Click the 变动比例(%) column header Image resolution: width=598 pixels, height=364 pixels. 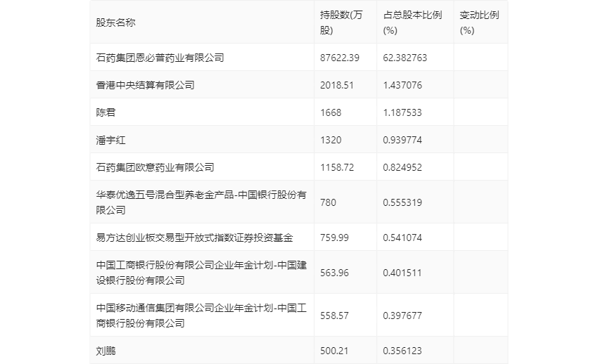click(x=479, y=22)
